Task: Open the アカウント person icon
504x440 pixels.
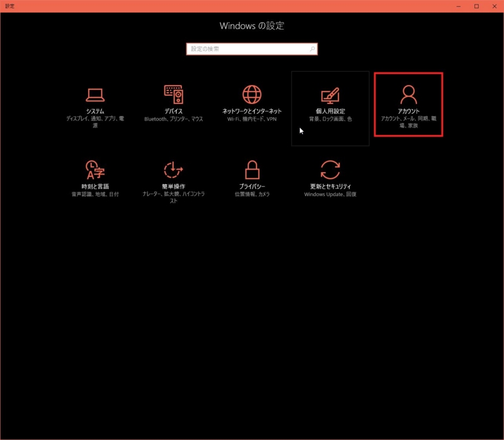Action: click(408, 94)
